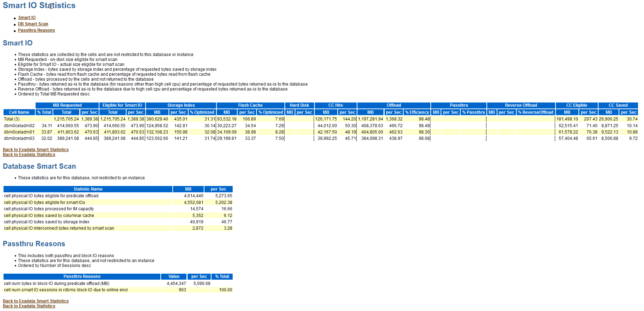Screen dimensions: 644x311
Task: Click the 132,108.23 Storage Index value
Action: coord(157,132)
